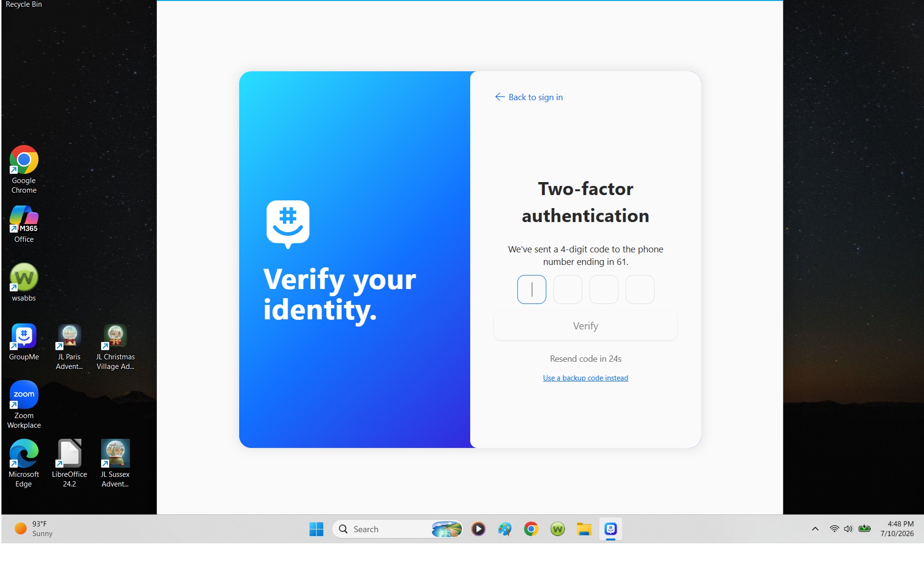Select the JL Christmas Village desktop icon
The height and width of the screenshot is (578, 924).
click(x=115, y=347)
